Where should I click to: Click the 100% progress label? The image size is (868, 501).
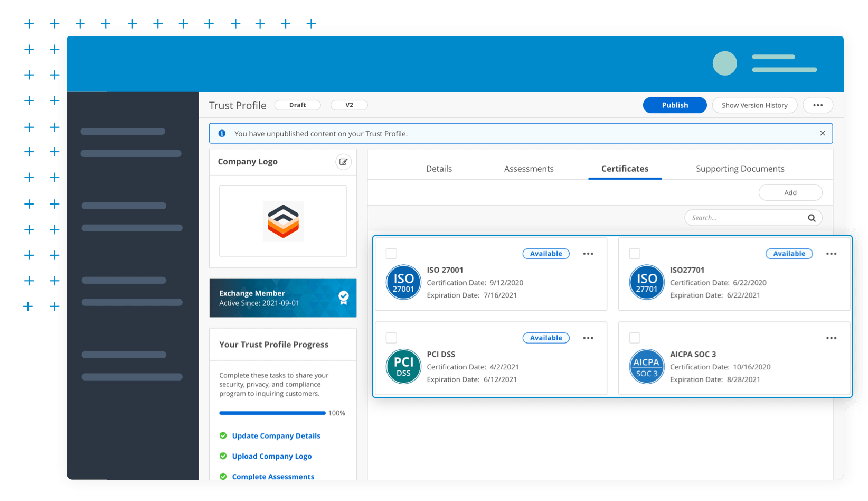(x=337, y=413)
